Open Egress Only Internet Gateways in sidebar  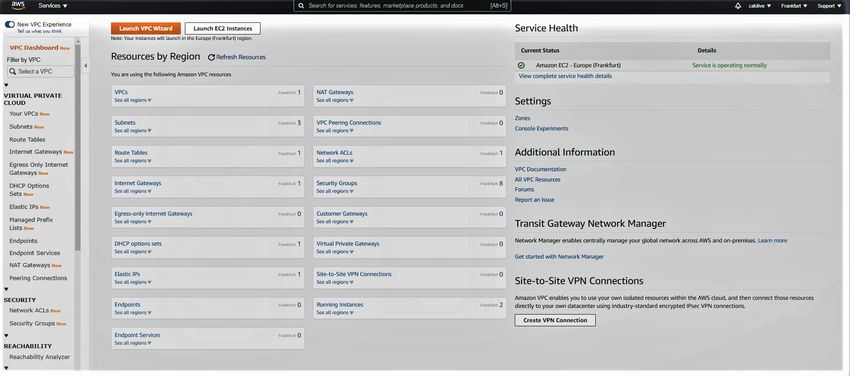pyautogui.click(x=38, y=168)
